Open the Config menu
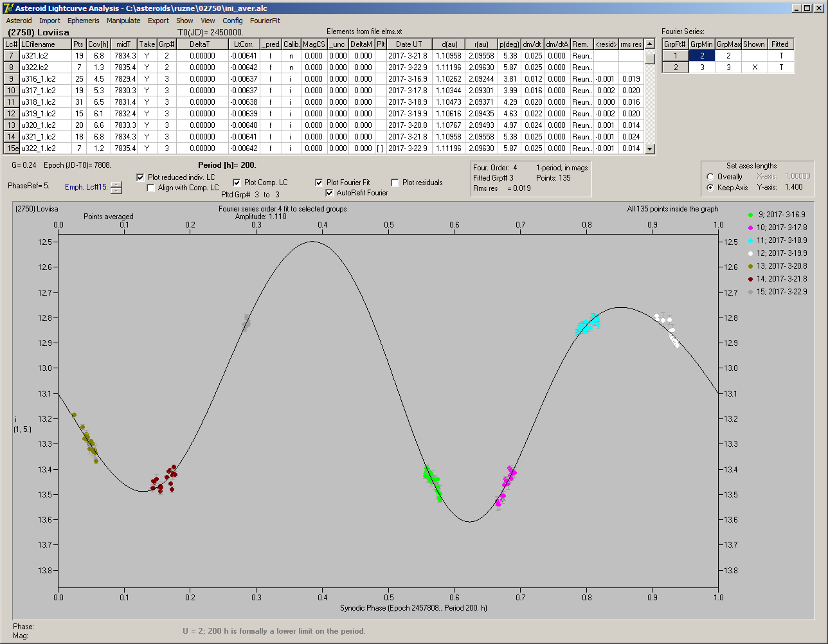 click(x=233, y=21)
